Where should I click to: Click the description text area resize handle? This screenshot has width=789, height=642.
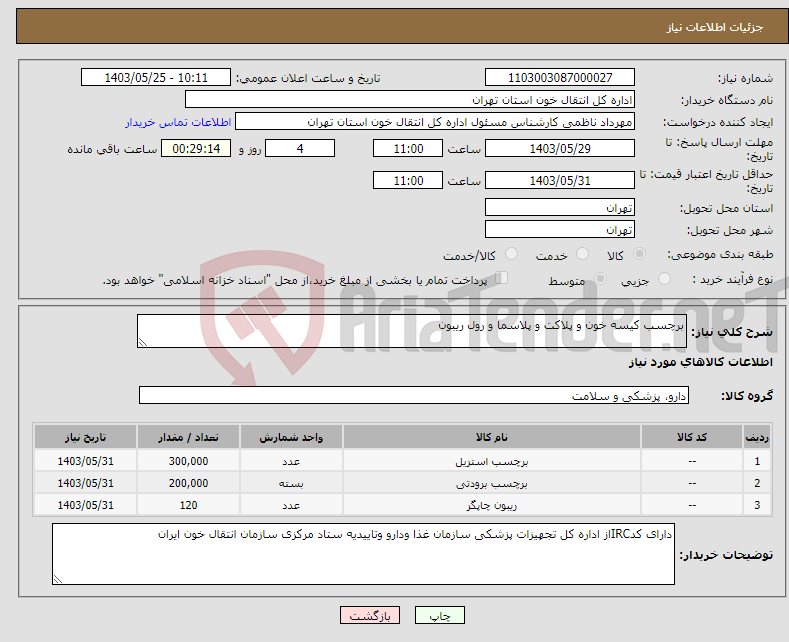pyautogui.click(x=143, y=342)
